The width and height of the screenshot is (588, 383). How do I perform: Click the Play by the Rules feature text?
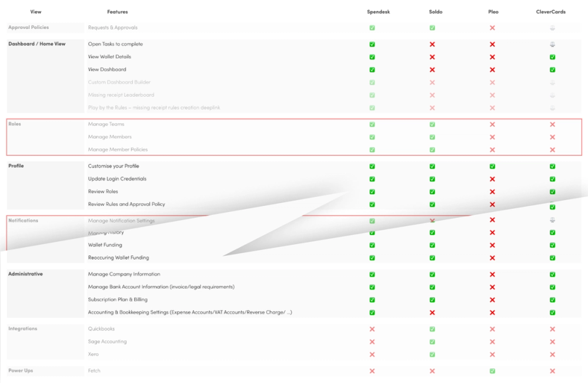point(154,108)
